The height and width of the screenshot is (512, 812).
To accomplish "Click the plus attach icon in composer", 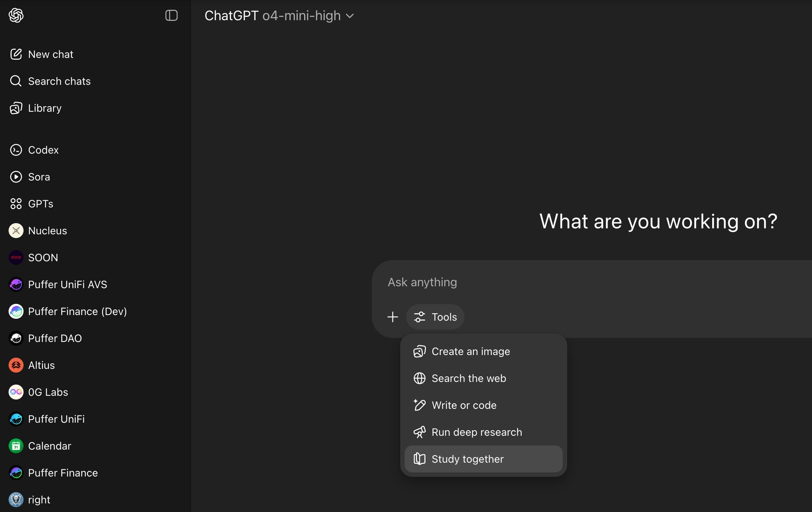I will [x=393, y=317].
